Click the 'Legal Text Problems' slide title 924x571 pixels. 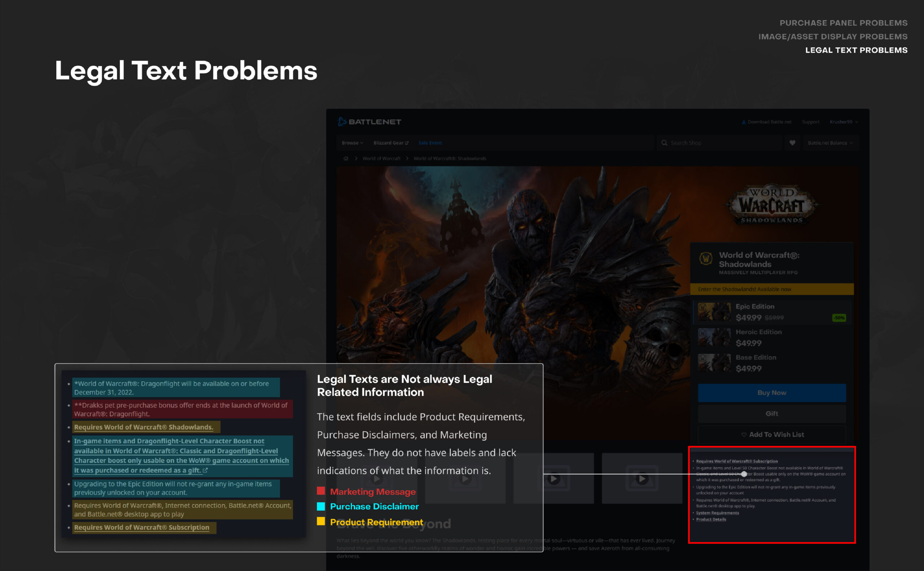click(186, 71)
